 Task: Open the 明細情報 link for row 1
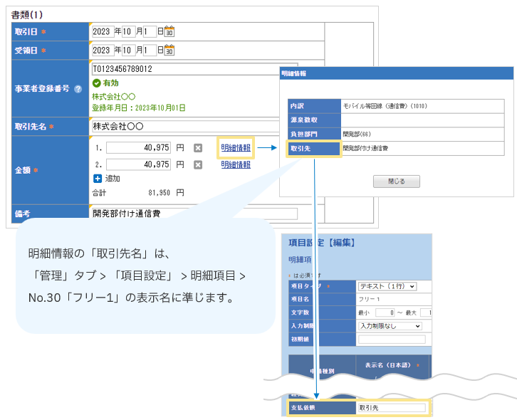pos(236,148)
